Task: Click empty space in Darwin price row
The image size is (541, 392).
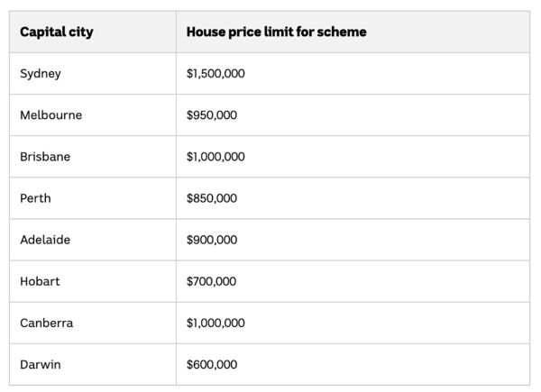Action: point(383,364)
